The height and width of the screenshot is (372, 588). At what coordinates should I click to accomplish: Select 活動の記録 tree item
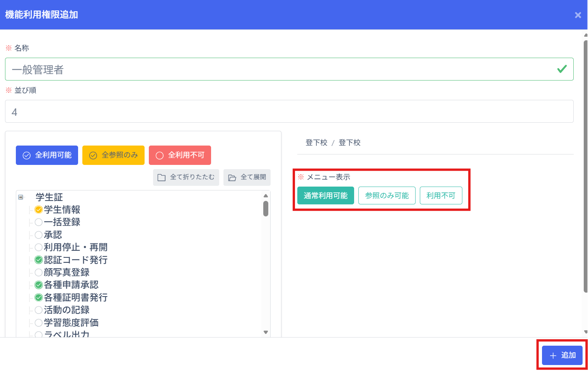[66, 310]
